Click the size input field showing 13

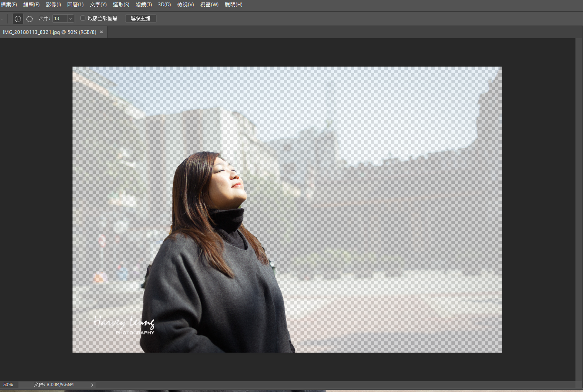click(59, 18)
